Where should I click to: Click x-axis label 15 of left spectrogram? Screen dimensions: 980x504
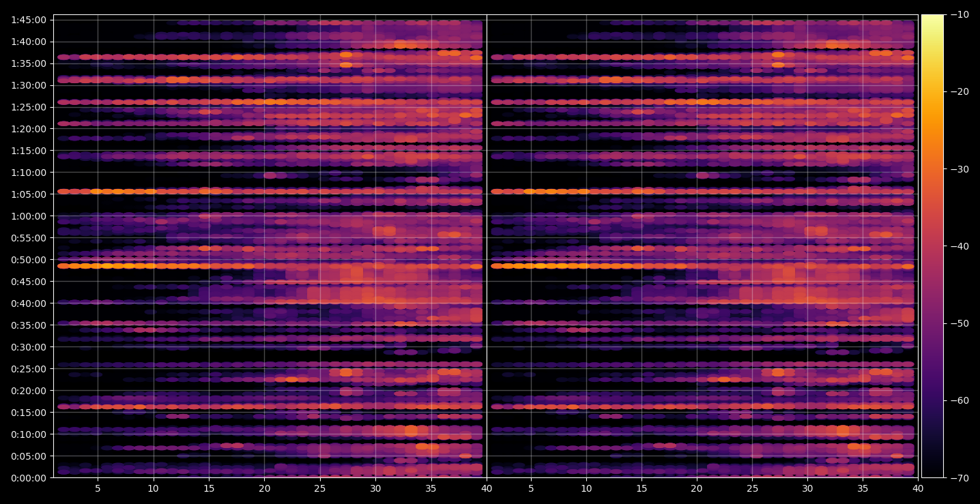[x=209, y=488]
